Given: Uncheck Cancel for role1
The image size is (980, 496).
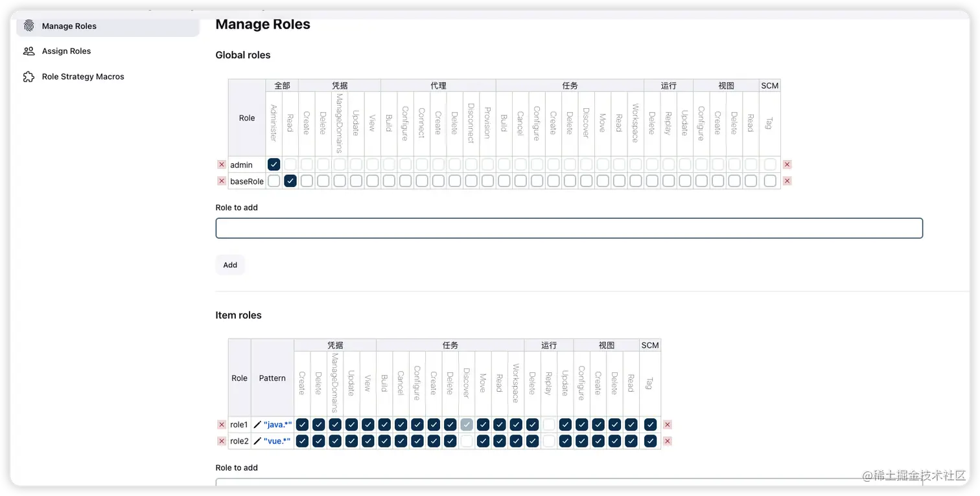Looking at the screenshot, I should [x=401, y=425].
